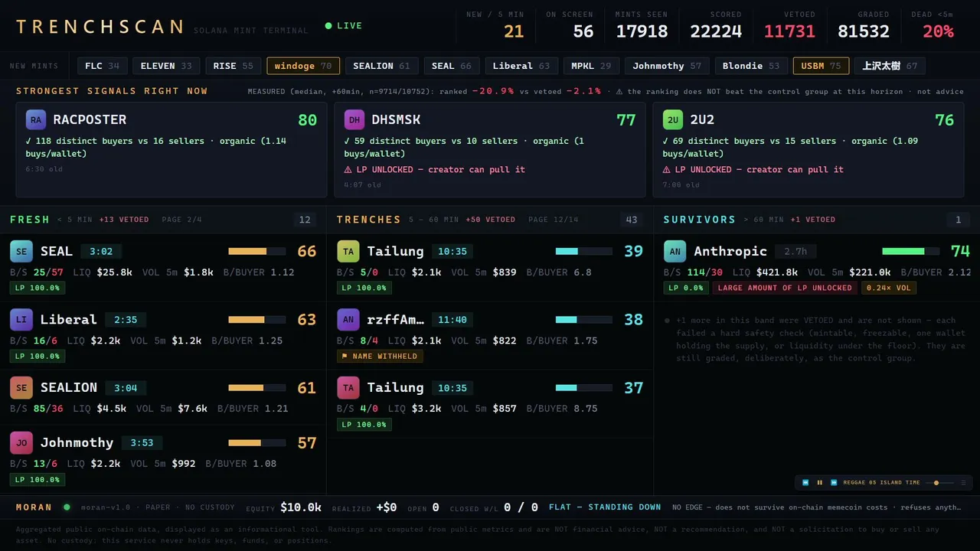Click the Anthropic LP 0.0% tag
The width and height of the screenshot is (980, 551).
(686, 288)
